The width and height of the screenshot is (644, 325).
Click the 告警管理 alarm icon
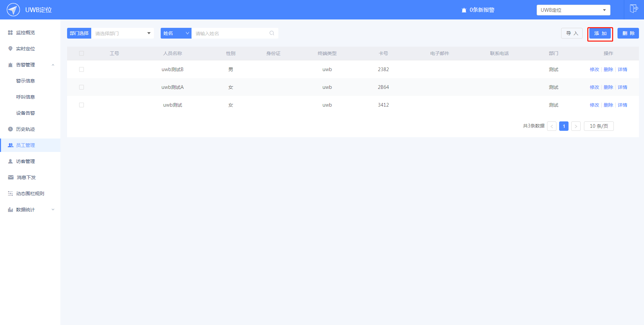[10, 65]
